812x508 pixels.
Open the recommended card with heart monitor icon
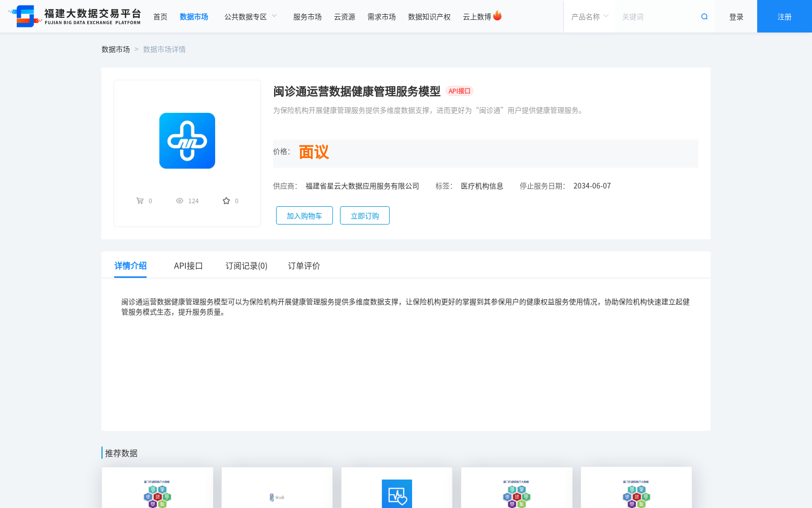[x=397, y=488]
